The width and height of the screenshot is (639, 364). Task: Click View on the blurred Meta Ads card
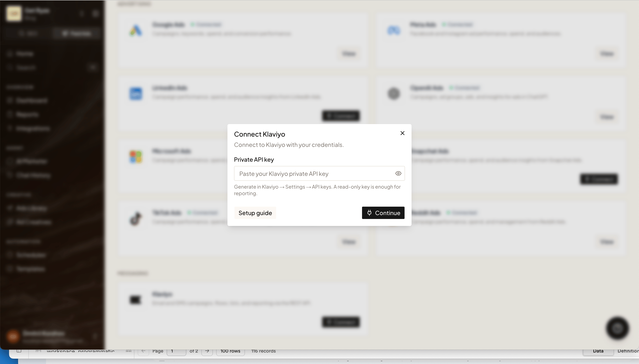tap(607, 53)
